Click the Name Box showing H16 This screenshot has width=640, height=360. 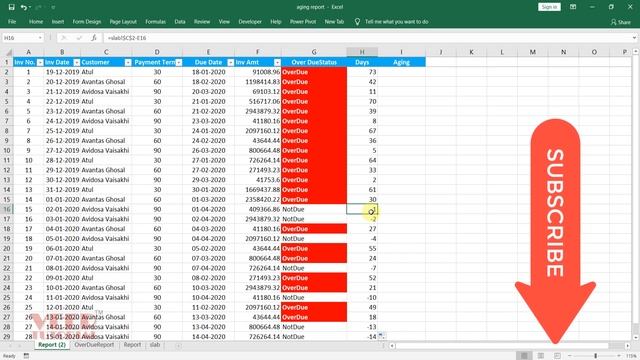pyautogui.click(x=20, y=38)
